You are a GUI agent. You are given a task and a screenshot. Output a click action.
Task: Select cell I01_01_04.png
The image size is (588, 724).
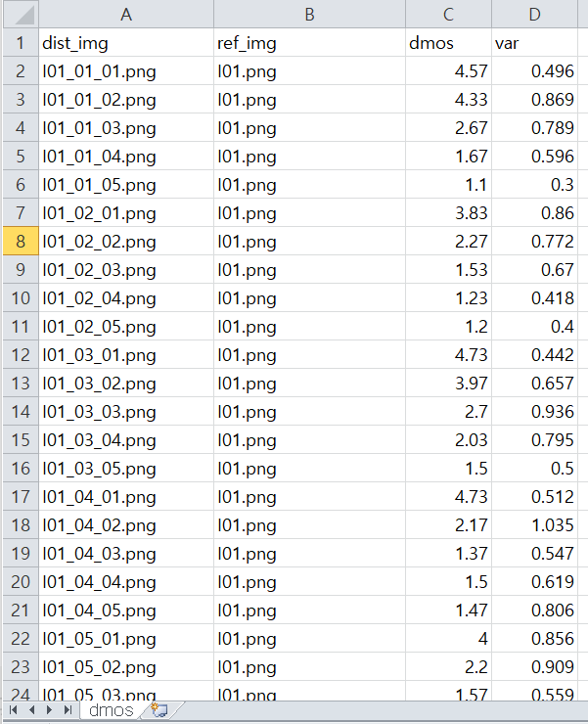[x=126, y=157]
